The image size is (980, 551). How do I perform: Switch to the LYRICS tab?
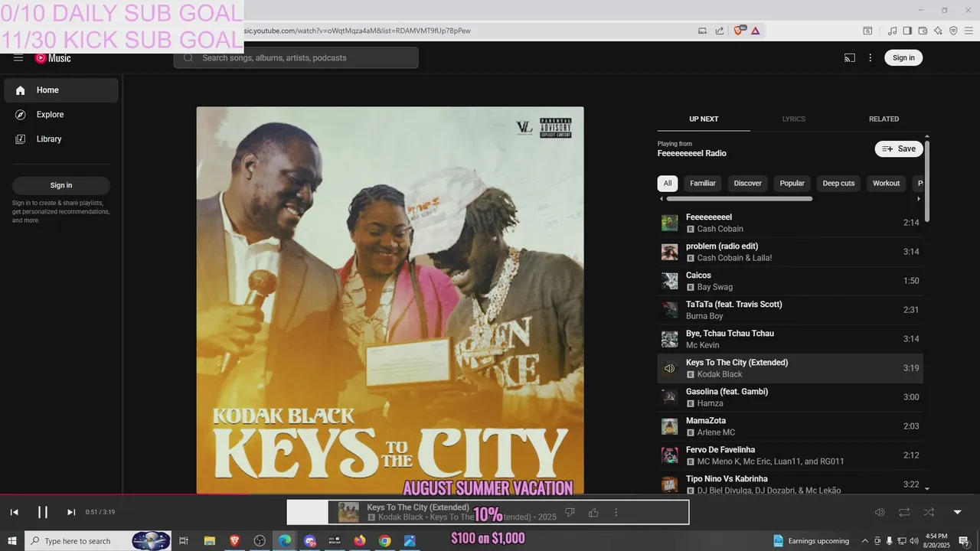[793, 119]
